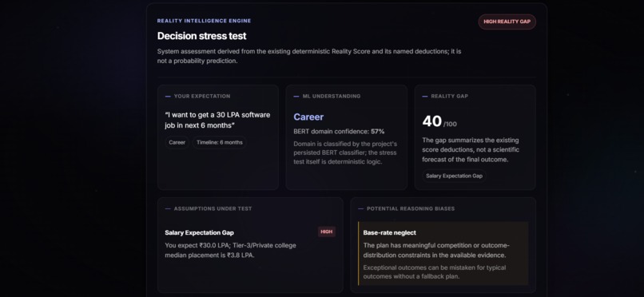
Task: Click the REALITY GAP card label
Action: click(x=449, y=97)
